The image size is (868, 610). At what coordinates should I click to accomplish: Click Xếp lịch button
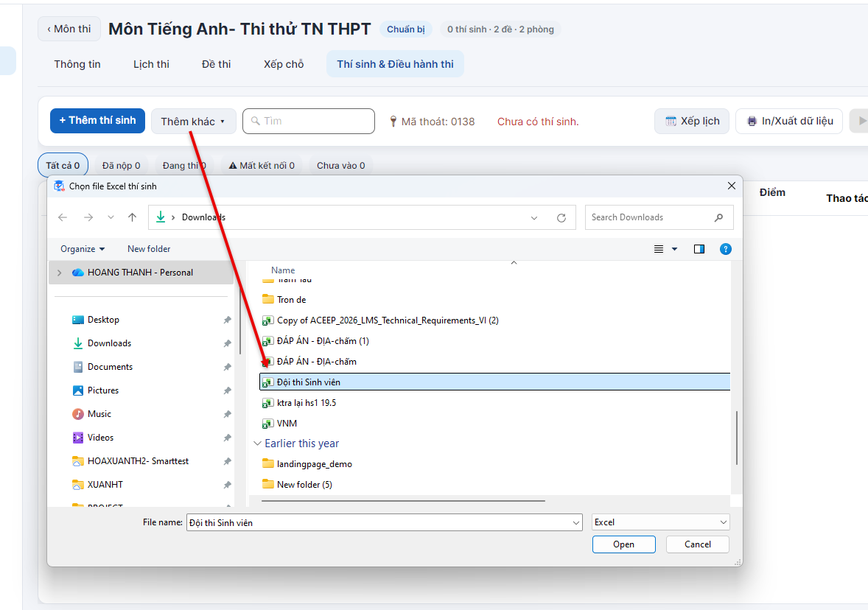click(692, 122)
